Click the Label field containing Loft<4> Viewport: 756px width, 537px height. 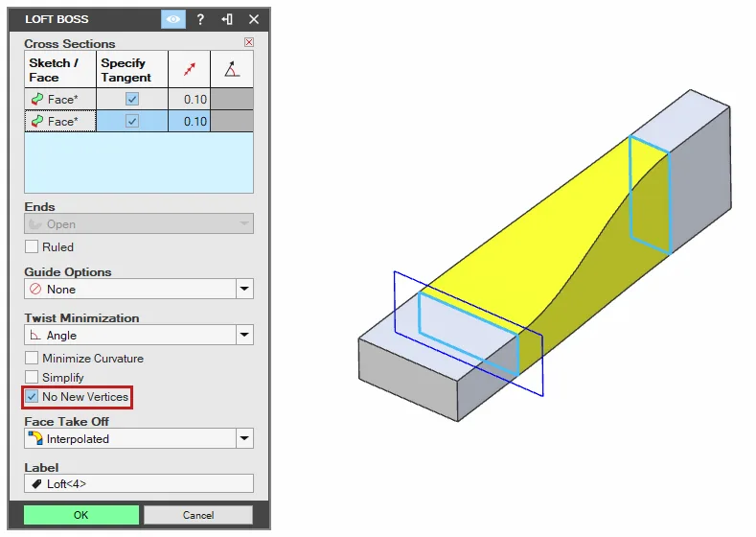[x=138, y=483]
